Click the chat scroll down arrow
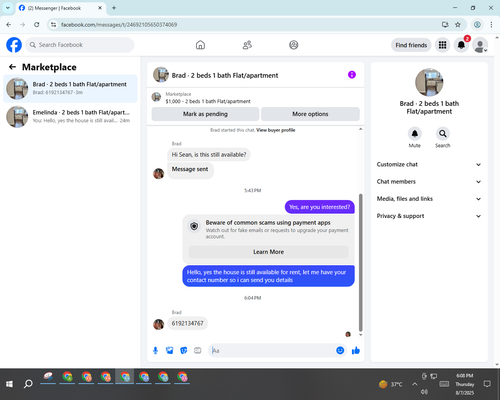This screenshot has width=500, height=400. tap(360, 335)
